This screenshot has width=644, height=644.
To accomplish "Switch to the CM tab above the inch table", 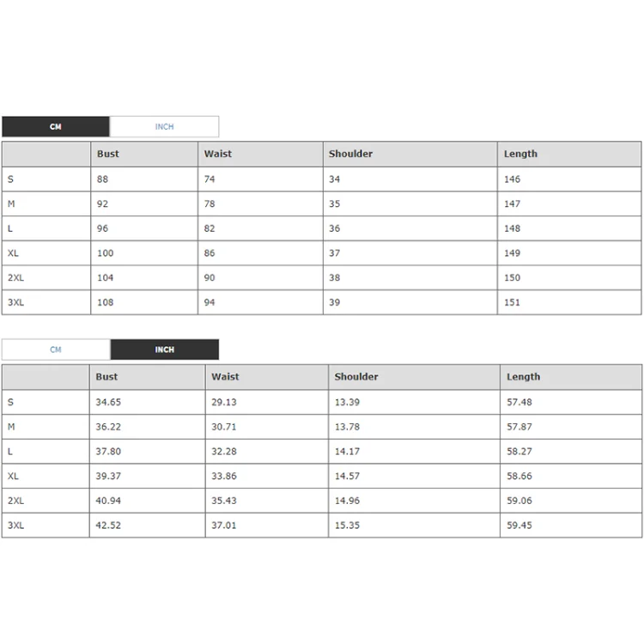I will tap(56, 349).
